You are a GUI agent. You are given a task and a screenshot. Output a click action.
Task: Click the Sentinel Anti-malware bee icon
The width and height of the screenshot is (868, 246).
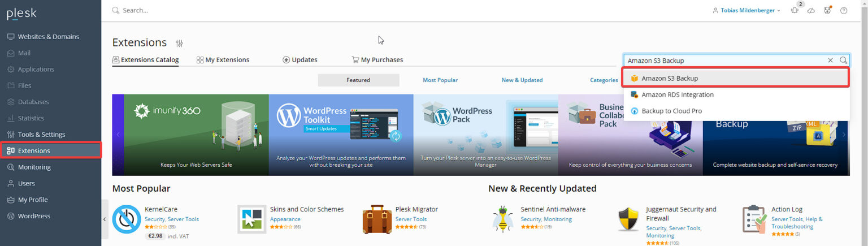click(x=502, y=219)
